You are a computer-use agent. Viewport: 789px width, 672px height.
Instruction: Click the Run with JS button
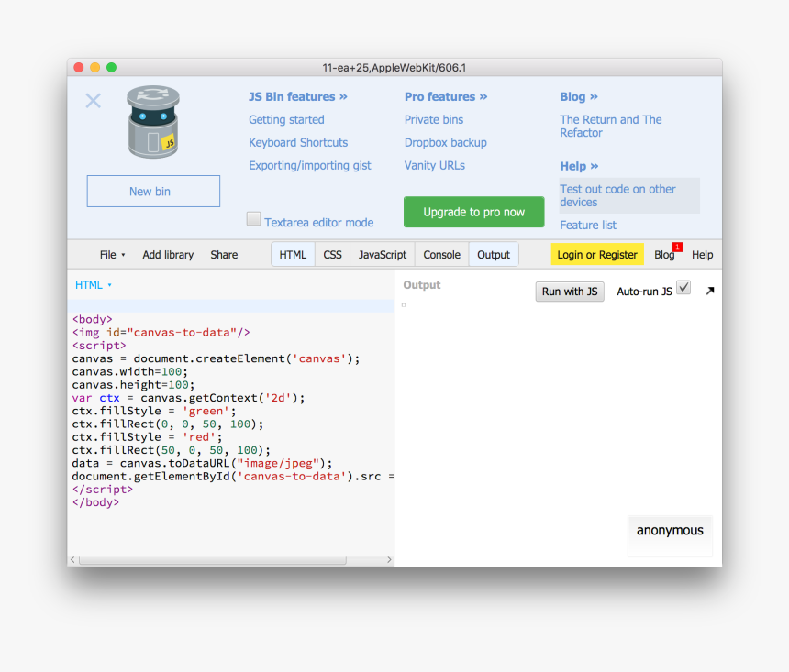click(x=570, y=292)
